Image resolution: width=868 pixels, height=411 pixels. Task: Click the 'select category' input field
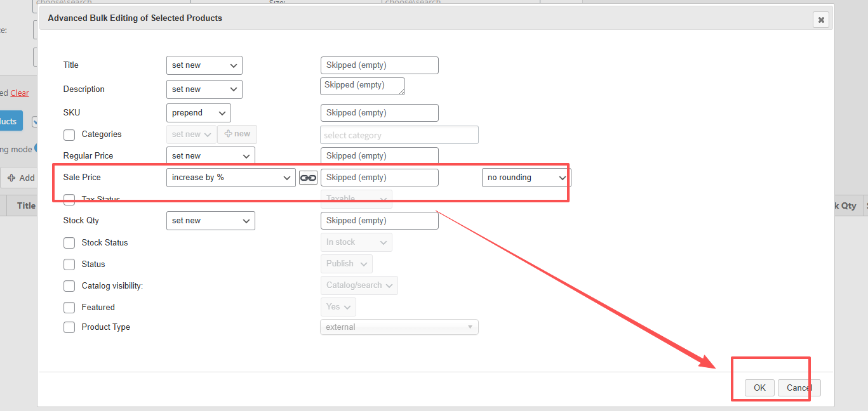point(399,134)
